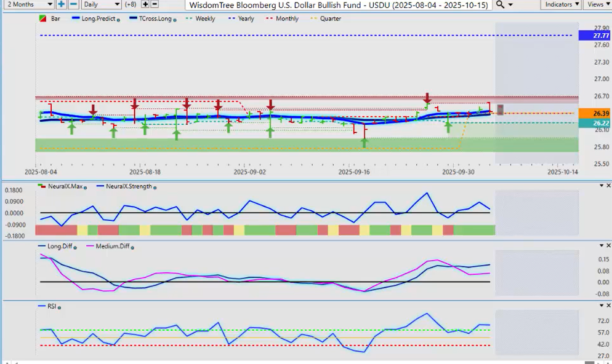
Task: Expand the NeuralX panel options arrow
Action: click(601, 186)
